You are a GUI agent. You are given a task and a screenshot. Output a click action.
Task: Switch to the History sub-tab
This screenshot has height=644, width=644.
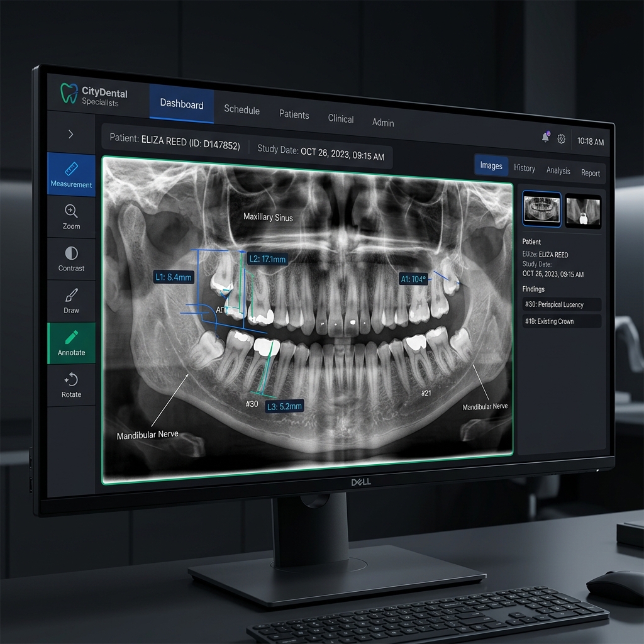pyautogui.click(x=525, y=168)
